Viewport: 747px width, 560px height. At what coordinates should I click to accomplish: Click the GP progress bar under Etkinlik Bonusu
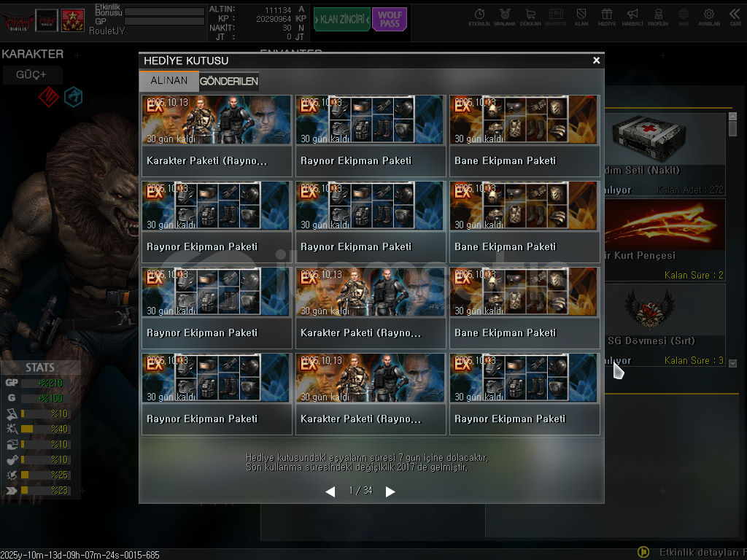164,21
